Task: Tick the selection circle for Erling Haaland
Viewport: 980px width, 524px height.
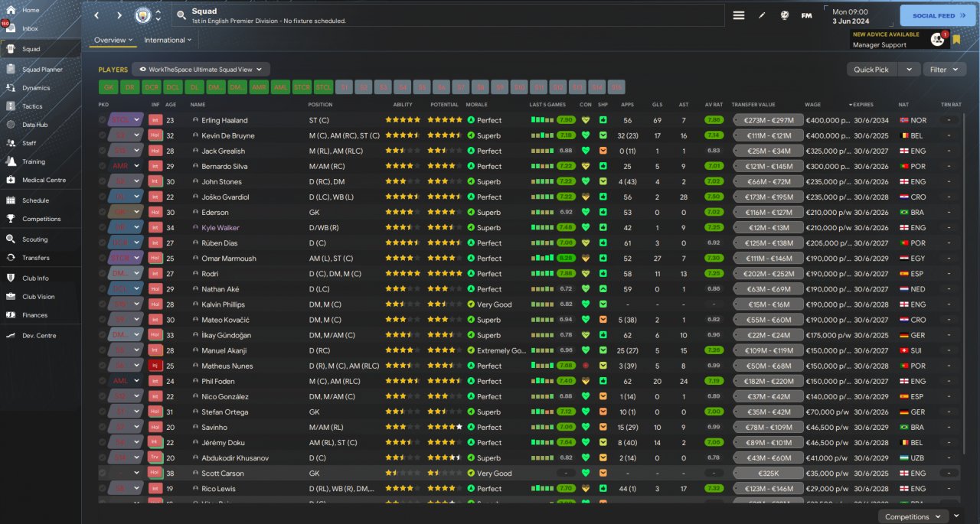Action: point(103,120)
